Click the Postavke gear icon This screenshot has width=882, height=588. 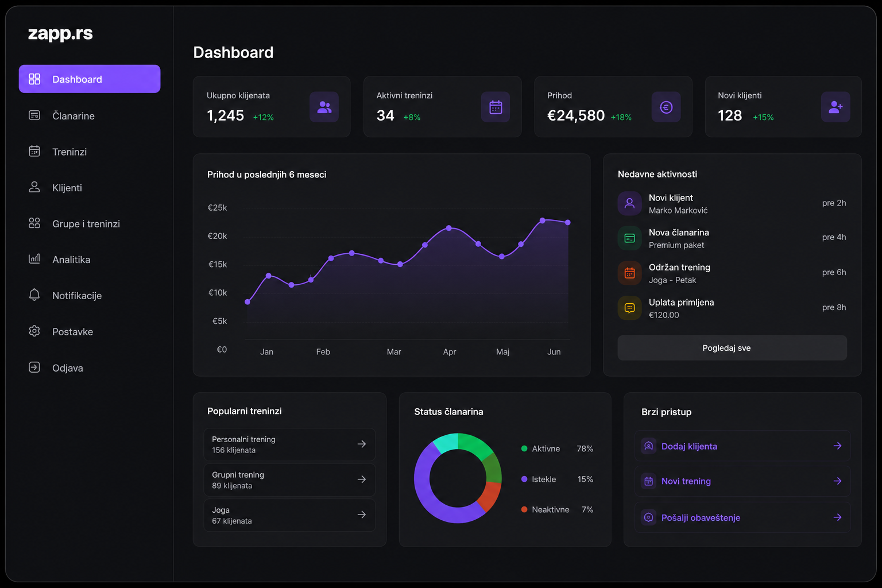click(x=34, y=331)
